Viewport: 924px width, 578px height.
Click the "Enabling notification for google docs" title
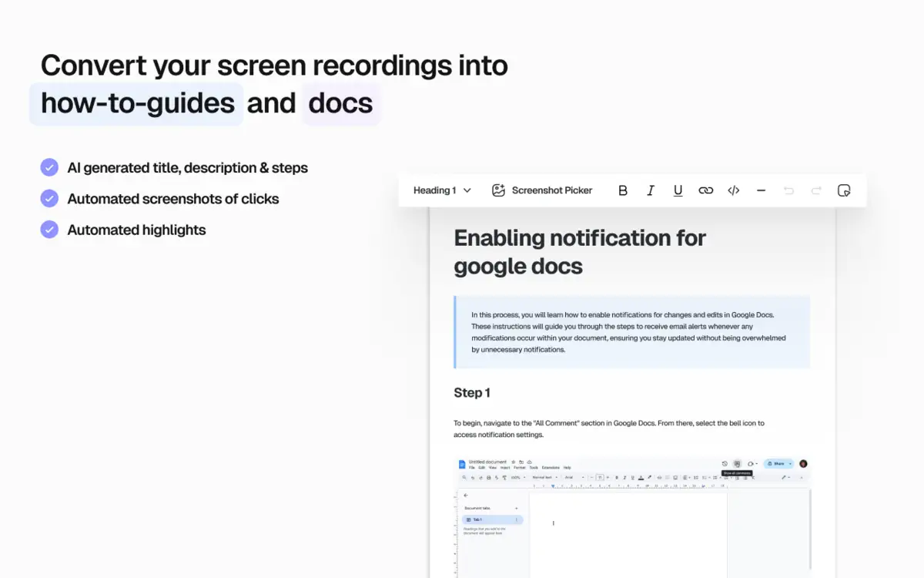579,252
